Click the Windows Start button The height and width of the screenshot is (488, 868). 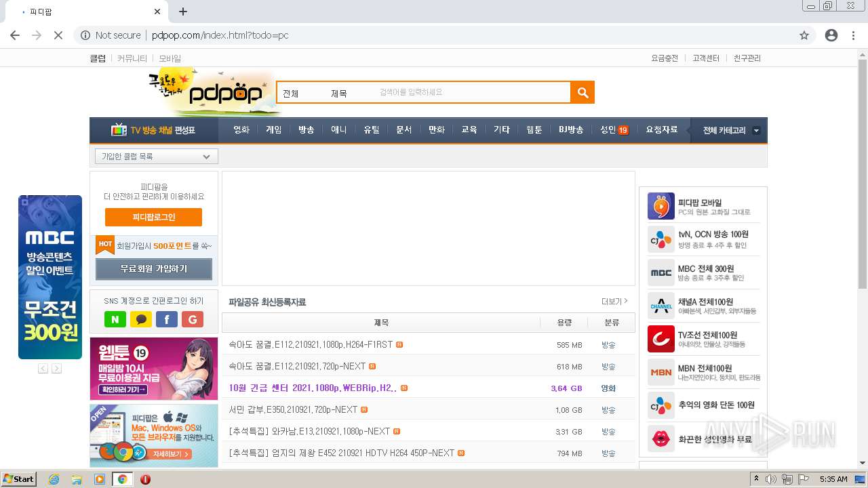tap(18, 479)
